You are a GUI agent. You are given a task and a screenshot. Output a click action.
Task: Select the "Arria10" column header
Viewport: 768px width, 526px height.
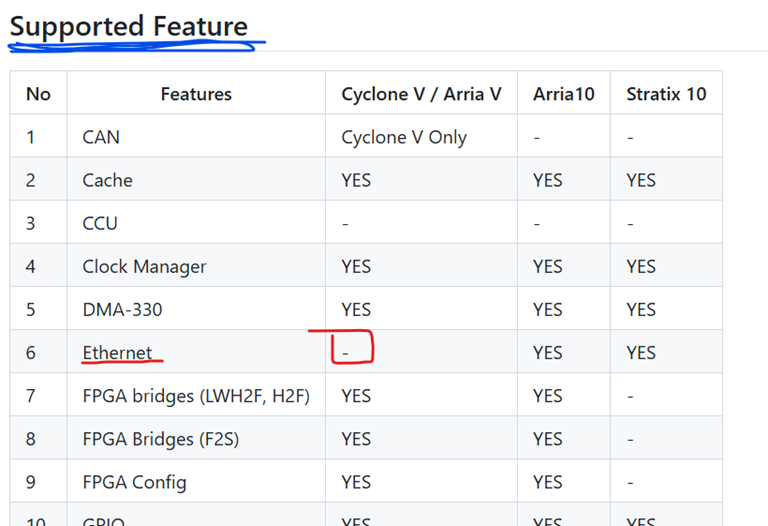pyautogui.click(x=564, y=94)
